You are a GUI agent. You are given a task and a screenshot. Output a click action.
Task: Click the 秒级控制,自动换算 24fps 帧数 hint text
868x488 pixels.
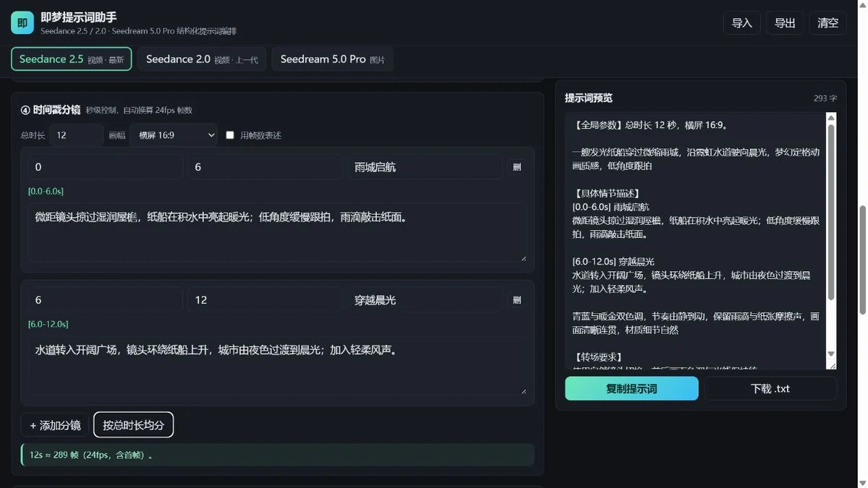tap(139, 111)
